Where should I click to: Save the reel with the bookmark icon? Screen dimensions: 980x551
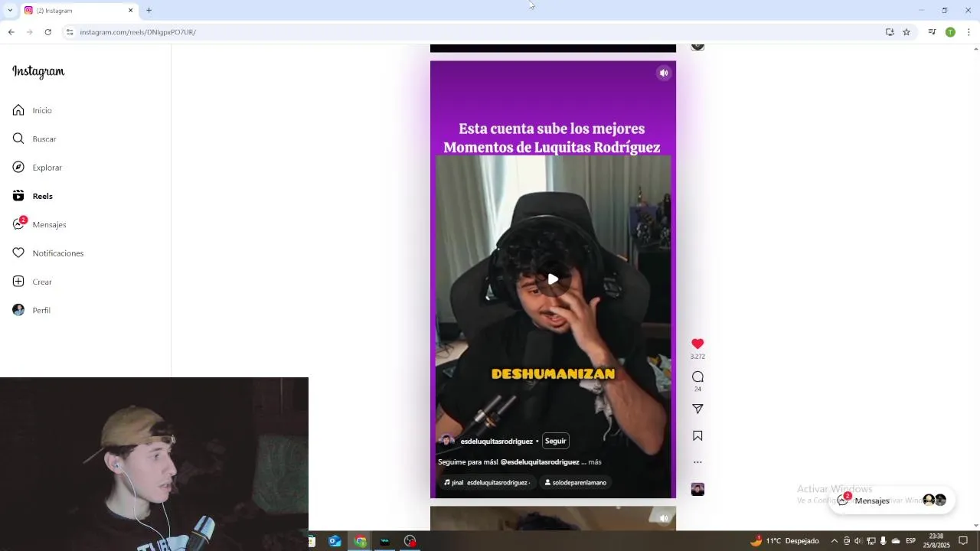point(697,436)
